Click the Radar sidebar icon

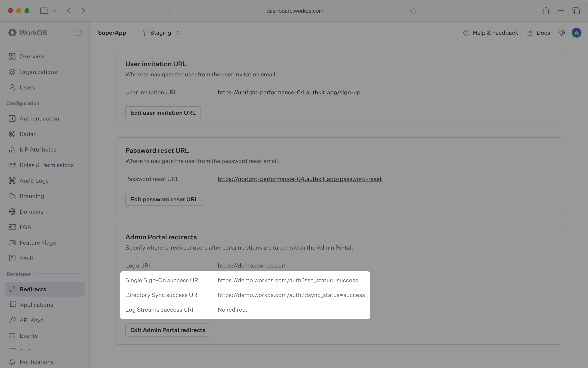[12, 134]
